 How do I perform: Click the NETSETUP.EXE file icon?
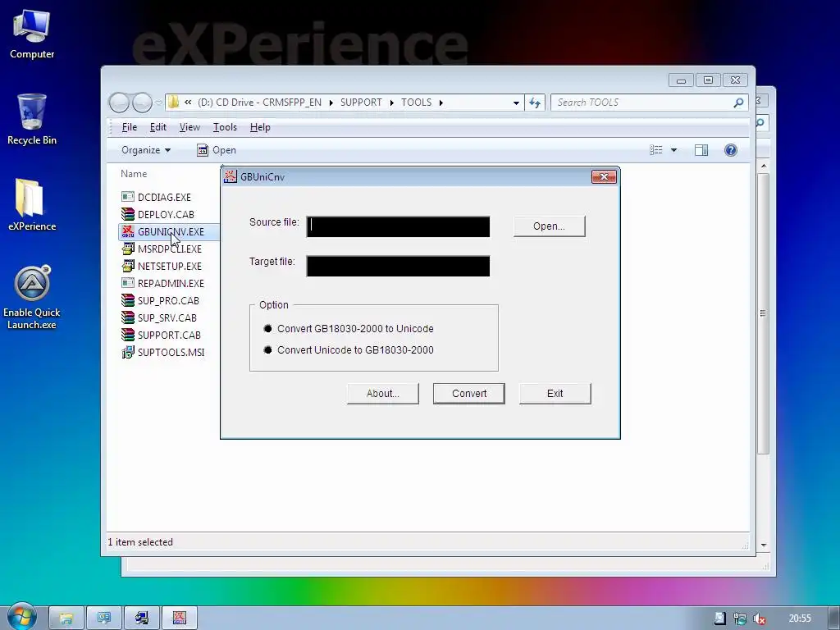click(127, 266)
